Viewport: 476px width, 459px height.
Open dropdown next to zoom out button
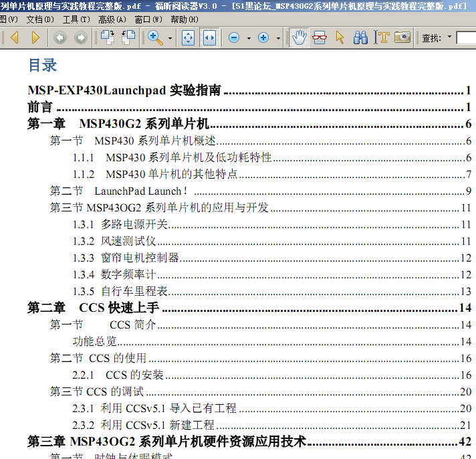[249, 38]
